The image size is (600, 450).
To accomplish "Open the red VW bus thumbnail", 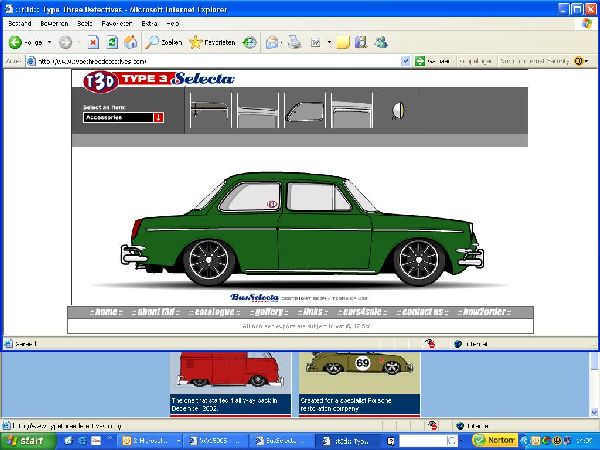I will point(231,374).
